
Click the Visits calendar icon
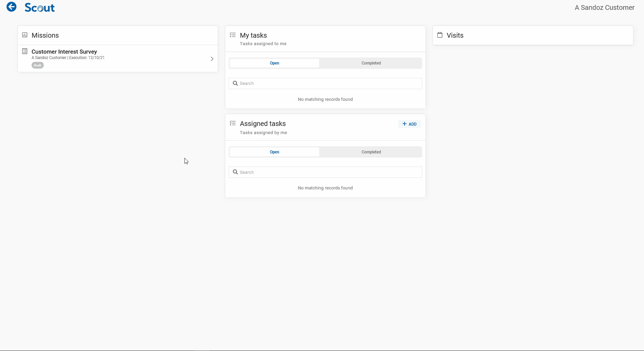point(440,35)
